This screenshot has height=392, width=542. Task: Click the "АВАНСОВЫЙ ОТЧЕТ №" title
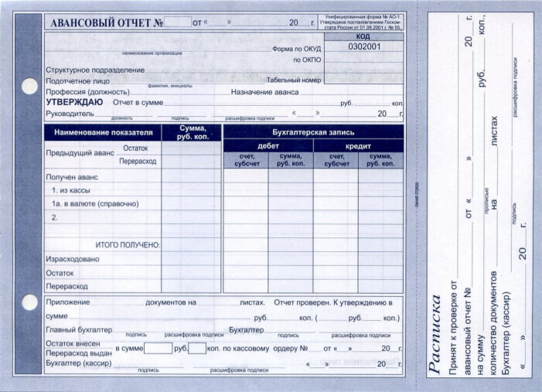(107, 23)
